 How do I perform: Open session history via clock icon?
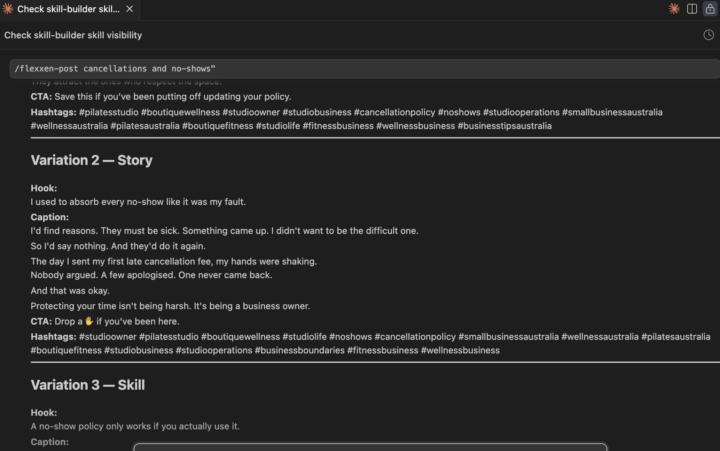coord(709,35)
